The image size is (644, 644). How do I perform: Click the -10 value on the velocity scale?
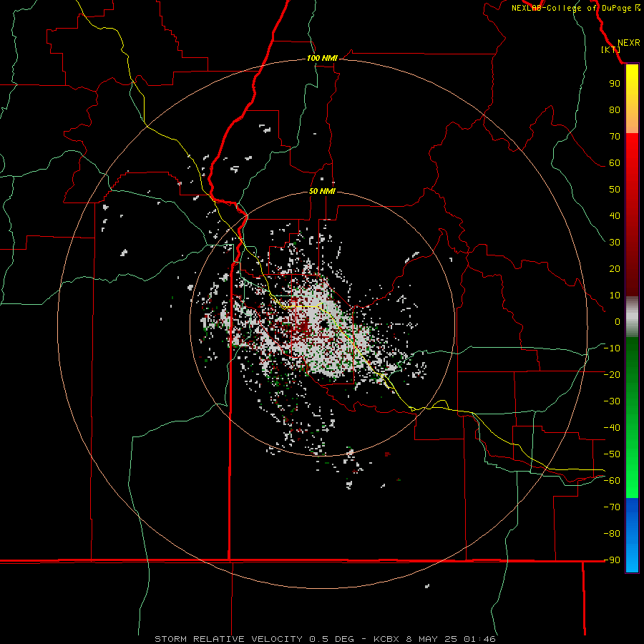pos(612,348)
